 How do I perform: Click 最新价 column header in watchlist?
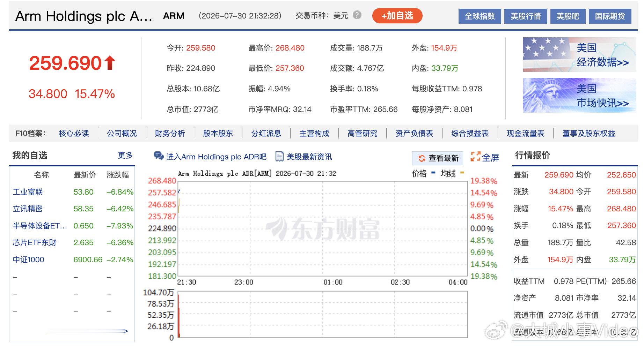(x=85, y=175)
